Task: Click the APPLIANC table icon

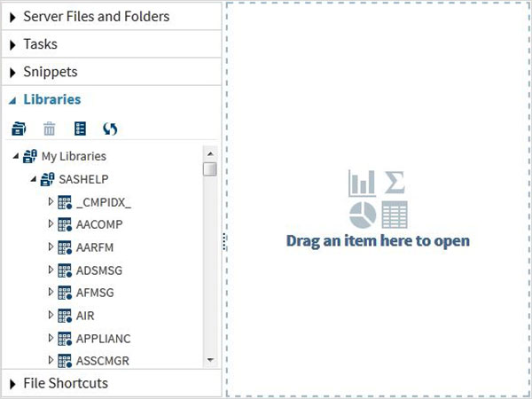Action: (65, 339)
